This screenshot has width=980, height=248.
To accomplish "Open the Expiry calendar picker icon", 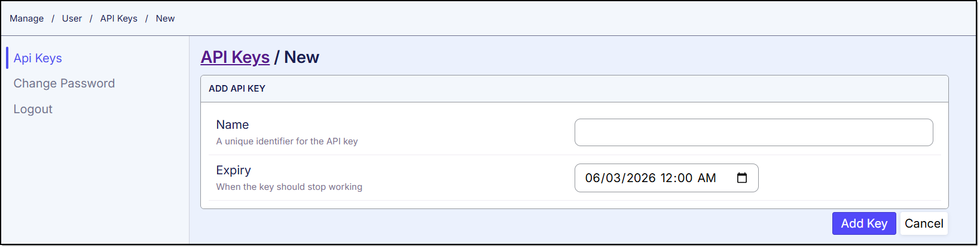I will [x=741, y=178].
